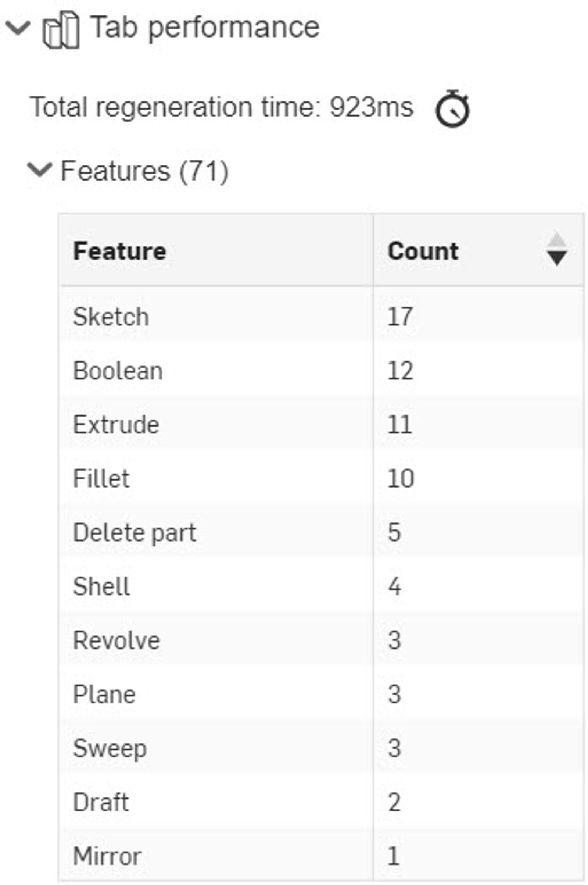
Task: Click the stopwatch regeneration time icon
Action: pyautogui.click(x=452, y=109)
